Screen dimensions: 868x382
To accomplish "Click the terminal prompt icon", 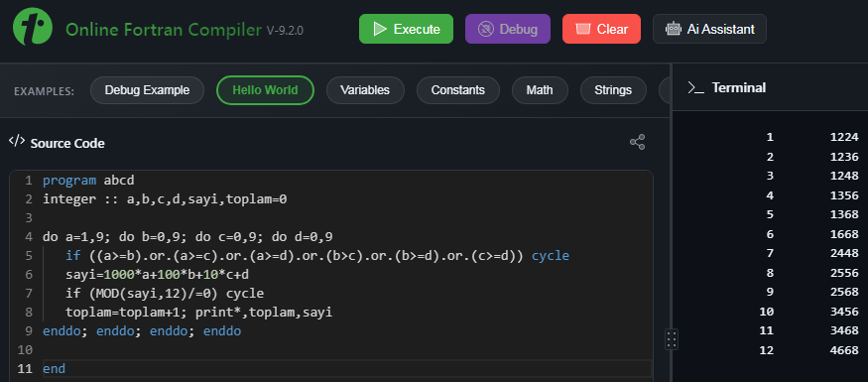I will click(695, 87).
